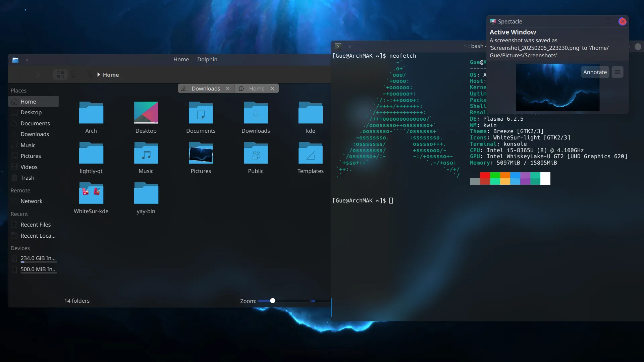Open Trash from the Places panel
The height and width of the screenshot is (362, 644).
[x=27, y=178]
